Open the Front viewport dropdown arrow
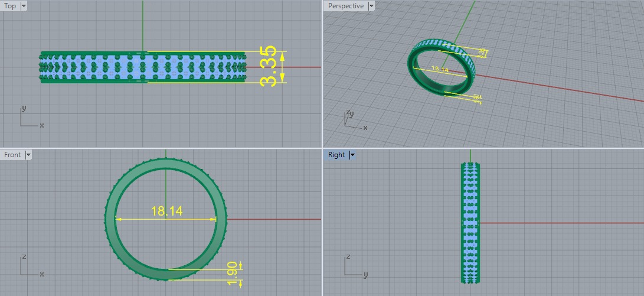This screenshot has height=296, width=644. coord(28,155)
